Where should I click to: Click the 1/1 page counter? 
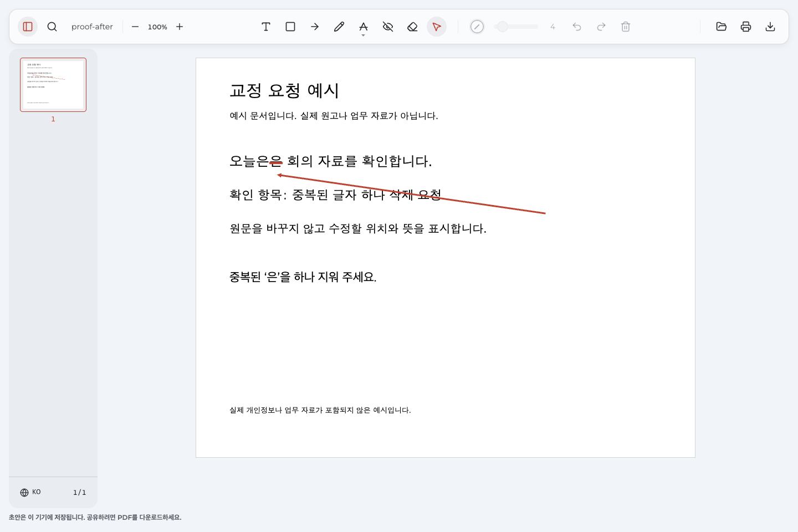tap(80, 492)
